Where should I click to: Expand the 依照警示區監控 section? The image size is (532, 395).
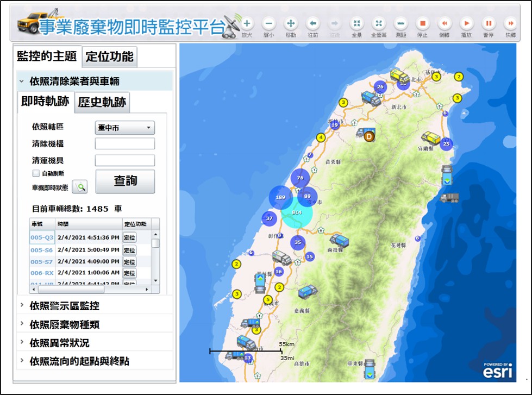click(x=64, y=306)
